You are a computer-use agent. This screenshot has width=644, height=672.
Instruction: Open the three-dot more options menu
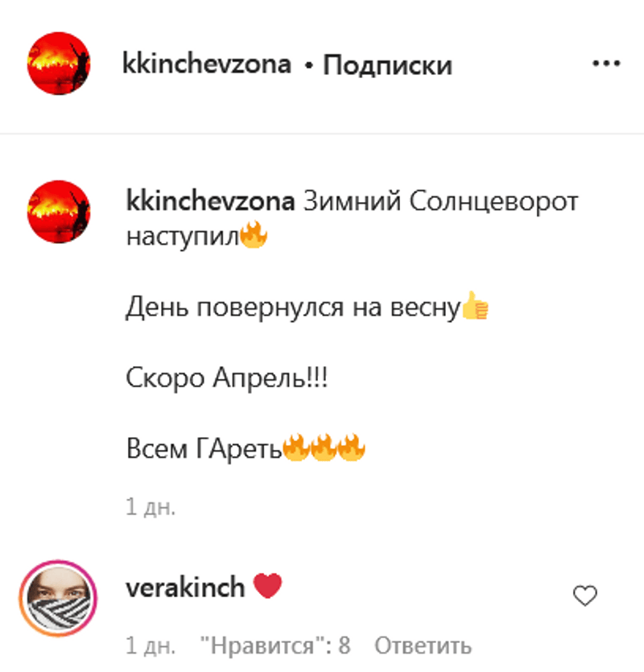pos(606,64)
